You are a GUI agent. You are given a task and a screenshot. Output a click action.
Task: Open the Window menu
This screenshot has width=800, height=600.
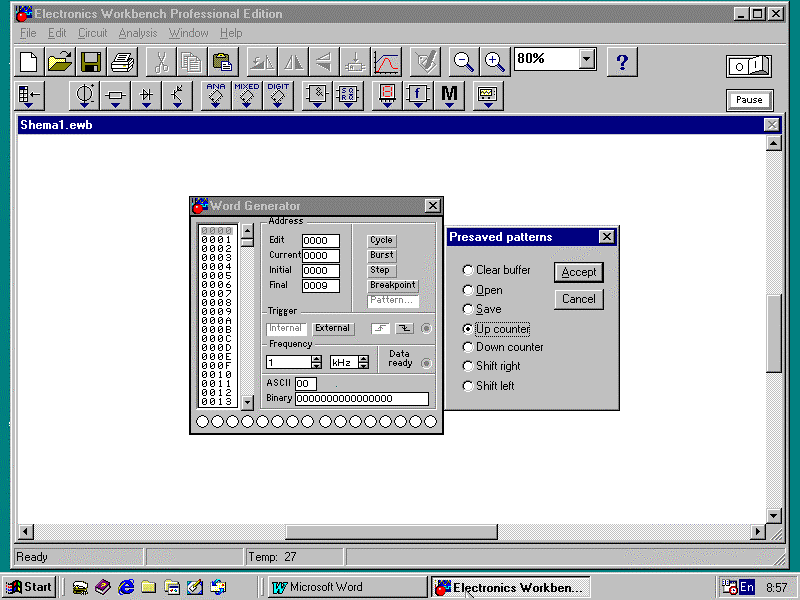188,33
